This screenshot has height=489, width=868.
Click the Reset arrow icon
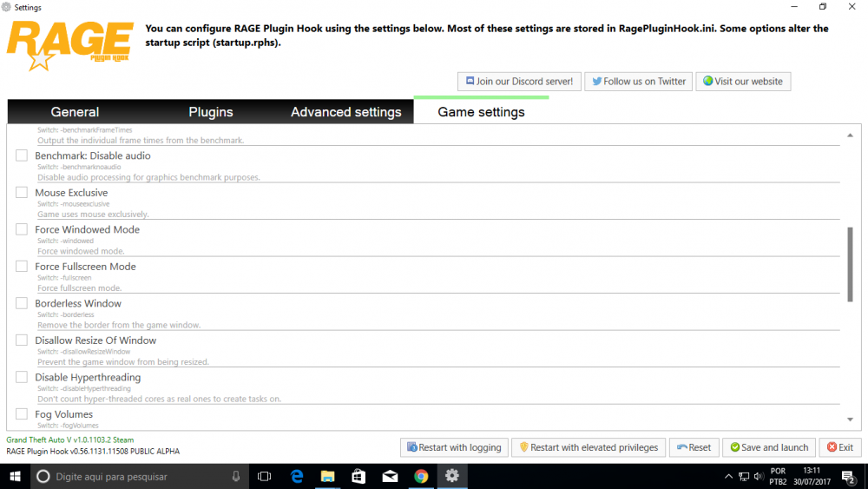(x=681, y=447)
